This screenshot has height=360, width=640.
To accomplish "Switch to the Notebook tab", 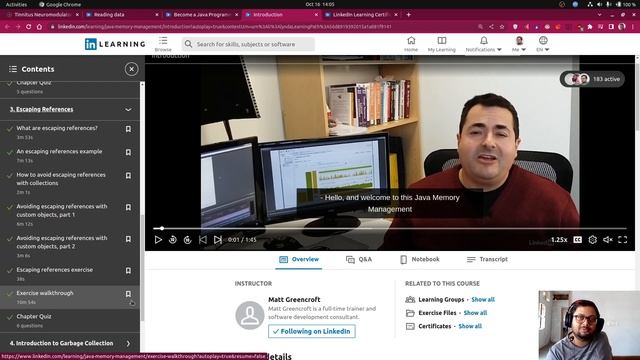I will [420, 260].
